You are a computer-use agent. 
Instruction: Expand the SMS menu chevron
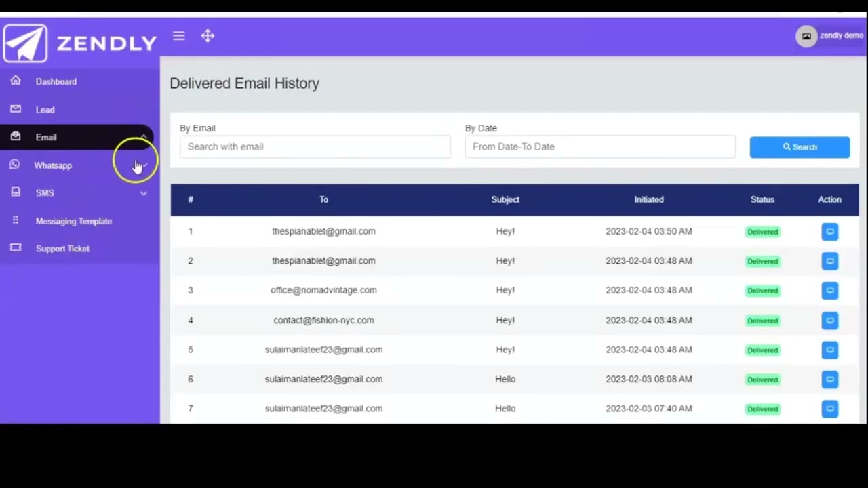(144, 193)
